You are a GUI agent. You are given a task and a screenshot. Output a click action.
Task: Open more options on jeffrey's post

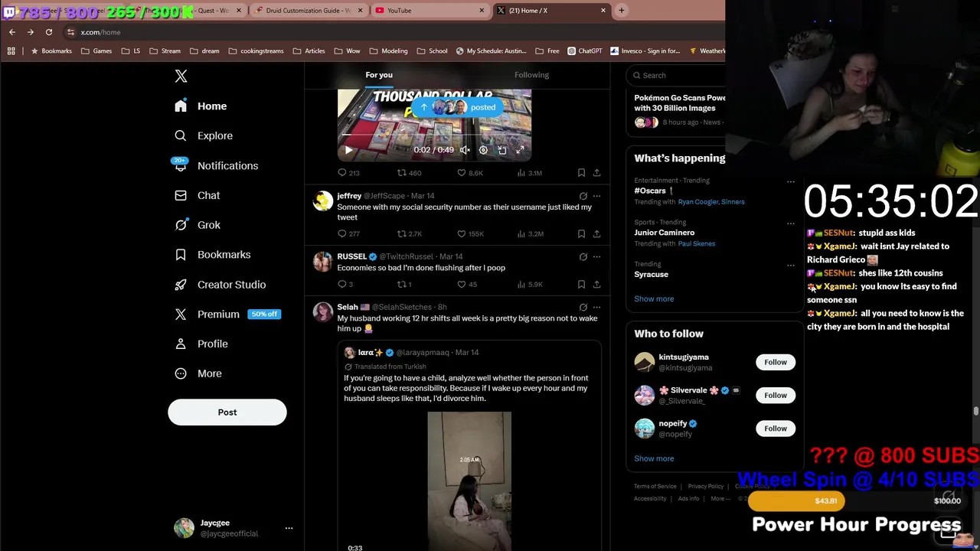pos(596,196)
